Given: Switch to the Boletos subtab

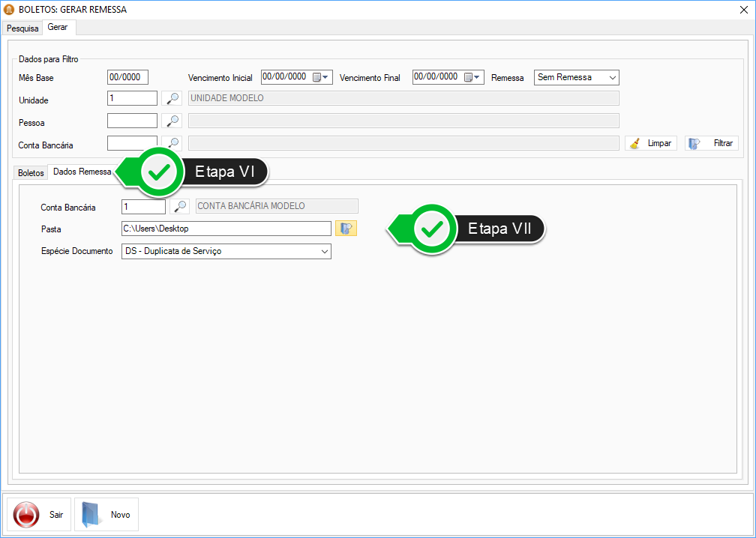Looking at the screenshot, I should (31, 173).
